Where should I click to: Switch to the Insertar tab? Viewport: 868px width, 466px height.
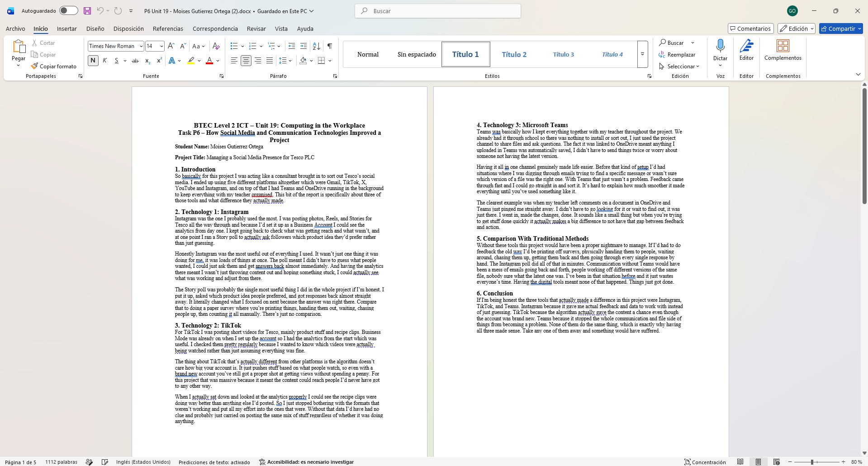67,29
